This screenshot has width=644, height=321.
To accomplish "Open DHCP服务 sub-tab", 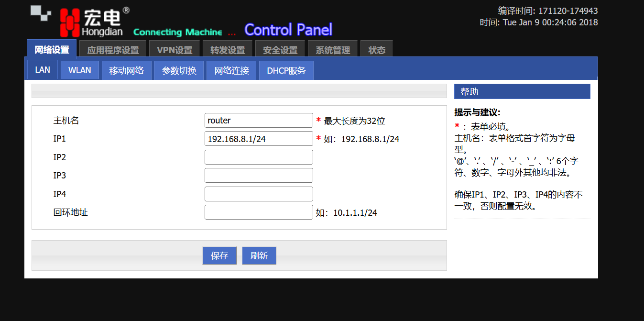I will click(286, 70).
